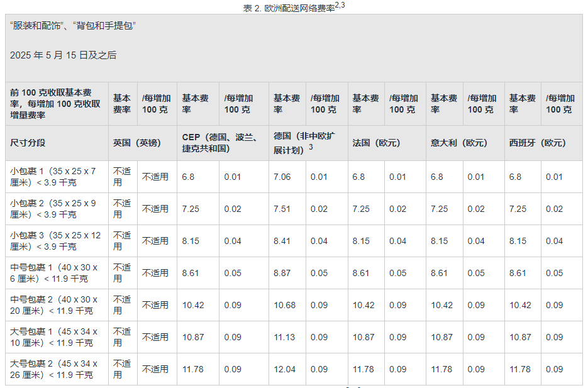This screenshot has width=588, height=388.
Task: Select Spain base rate 10.87 for 大号包裹 1
Action: click(520, 337)
